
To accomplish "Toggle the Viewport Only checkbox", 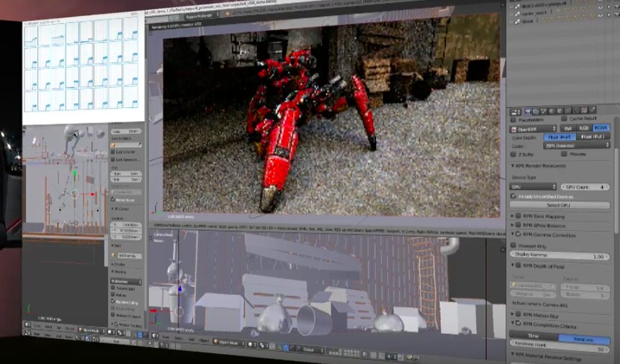I will point(514,245).
